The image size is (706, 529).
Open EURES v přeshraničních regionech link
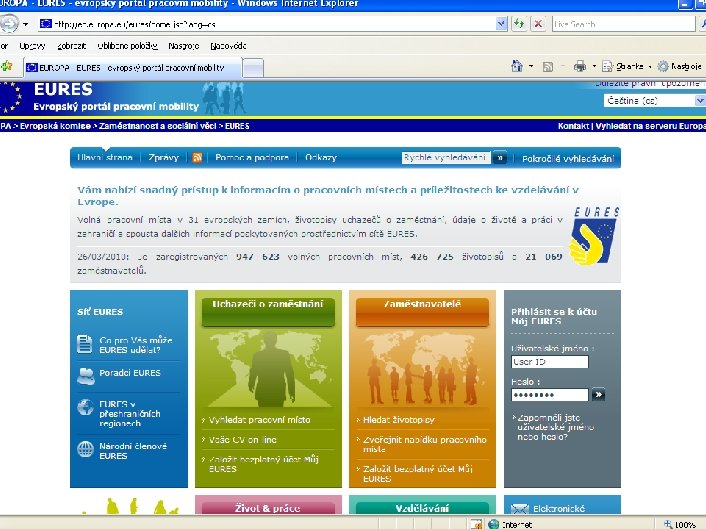(130, 413)
